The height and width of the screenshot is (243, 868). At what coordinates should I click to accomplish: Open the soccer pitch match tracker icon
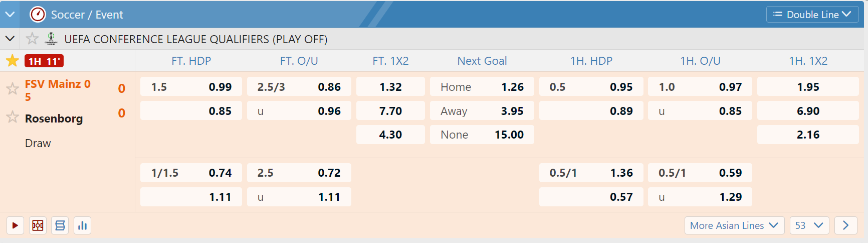point(38,225)
